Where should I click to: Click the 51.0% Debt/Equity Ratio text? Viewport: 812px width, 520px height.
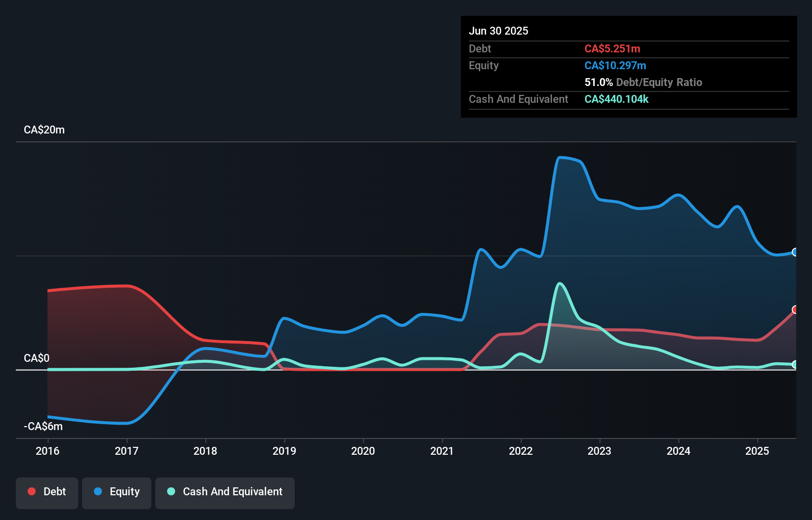643,82
